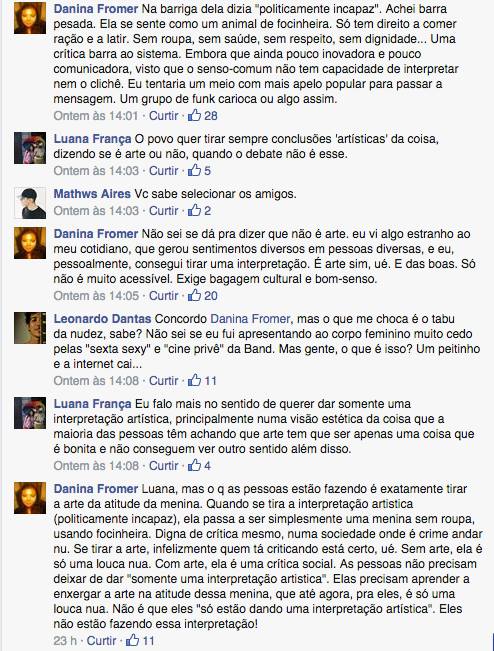Open Luana França name on the 14:03 comment

click(92, 139)
